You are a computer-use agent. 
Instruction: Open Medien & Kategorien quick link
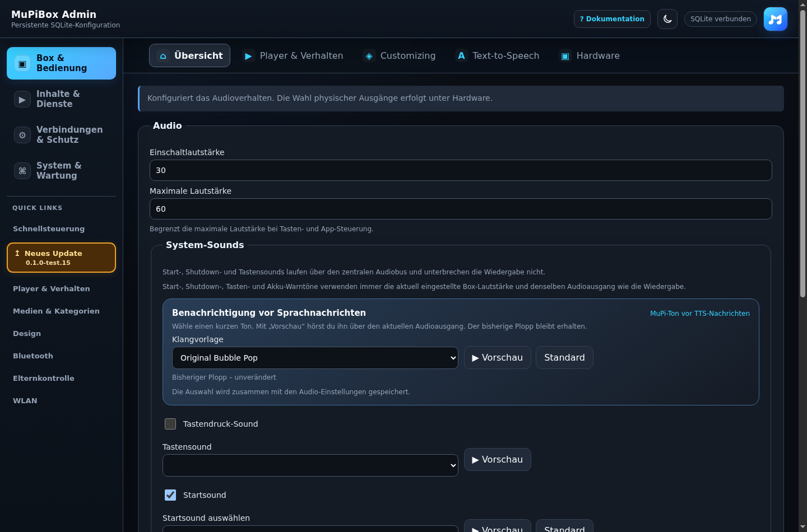(61, 311)
